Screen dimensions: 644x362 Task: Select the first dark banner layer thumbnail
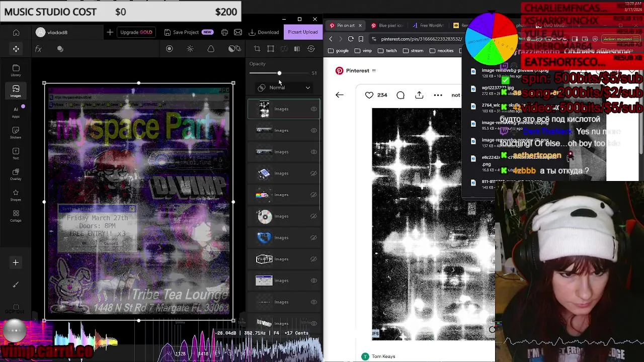coord(264,130)
